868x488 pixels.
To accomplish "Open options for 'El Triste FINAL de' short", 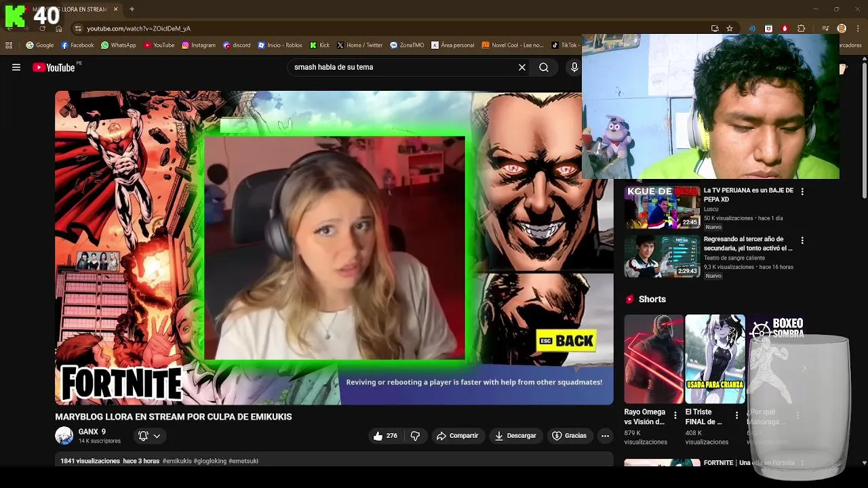I will coord(736,415).
